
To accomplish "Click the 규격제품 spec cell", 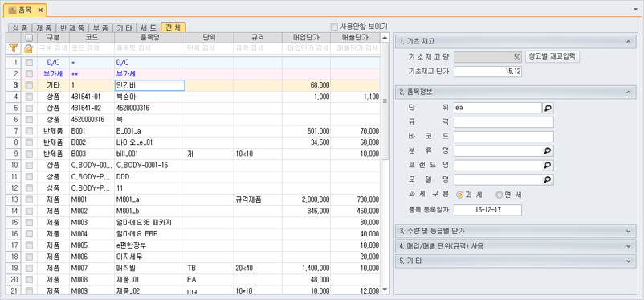I will tap(258, 199).
